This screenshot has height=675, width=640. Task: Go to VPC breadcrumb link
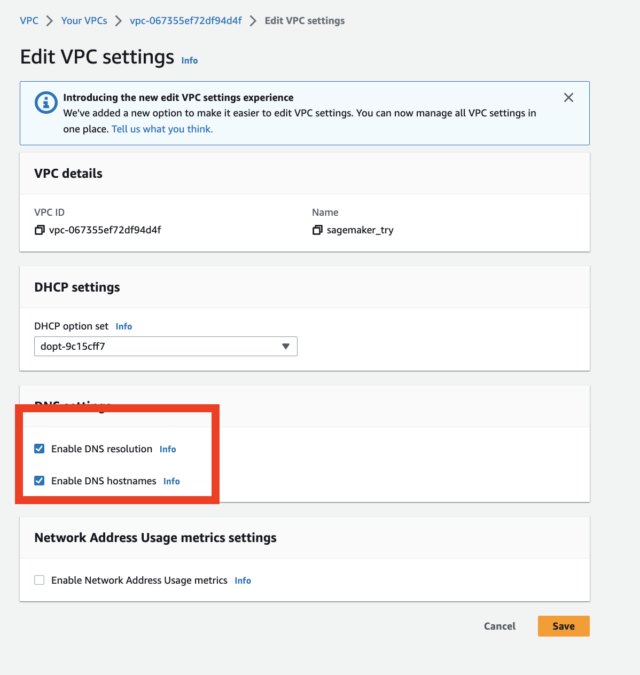[29, 21]
